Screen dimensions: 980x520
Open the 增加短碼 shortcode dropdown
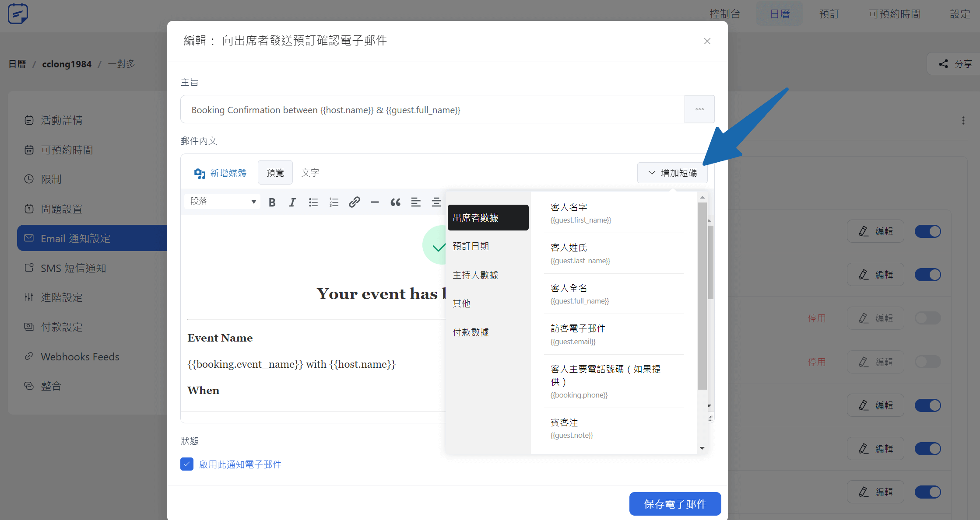(x=672, y=173)
